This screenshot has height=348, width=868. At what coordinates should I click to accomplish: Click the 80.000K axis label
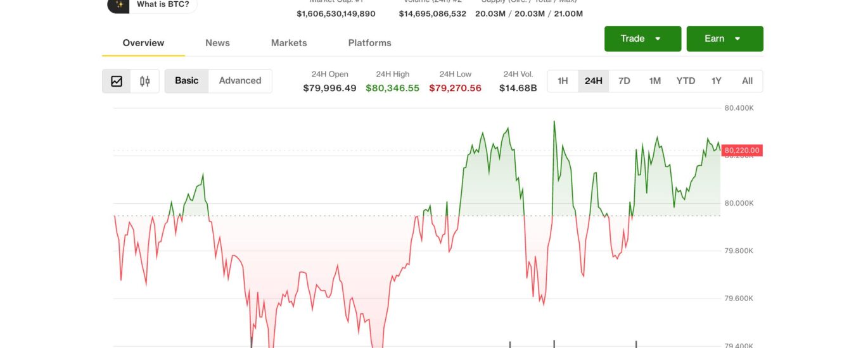pos(739,203)
